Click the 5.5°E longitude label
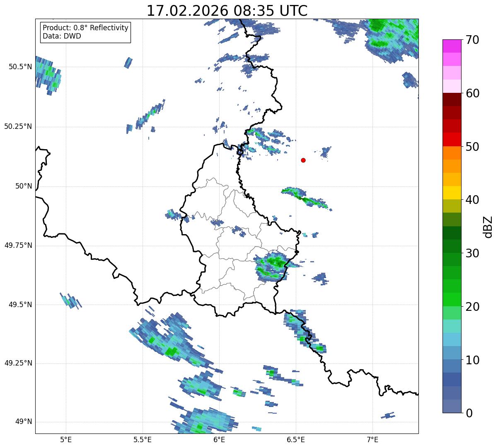 [143, 439]
